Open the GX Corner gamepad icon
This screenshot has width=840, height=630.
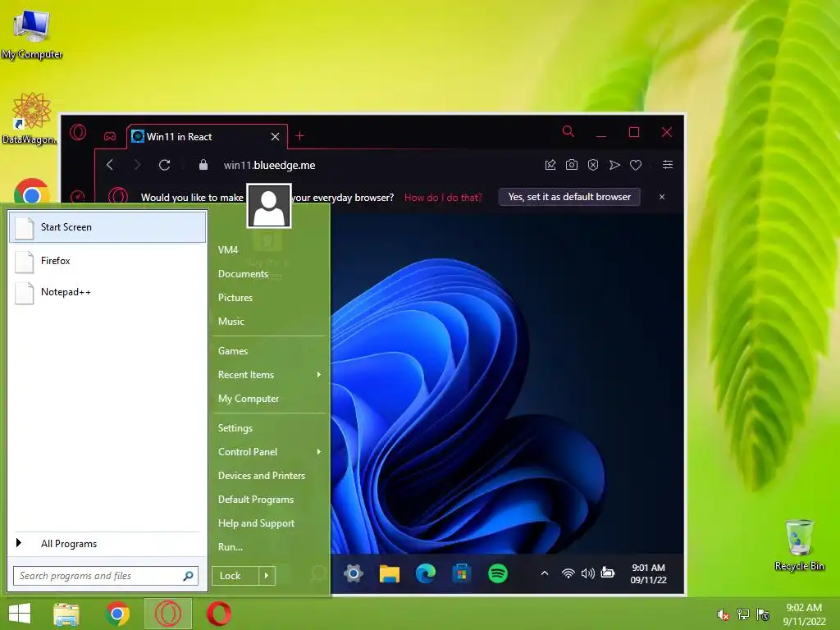[x=110, y=136]
